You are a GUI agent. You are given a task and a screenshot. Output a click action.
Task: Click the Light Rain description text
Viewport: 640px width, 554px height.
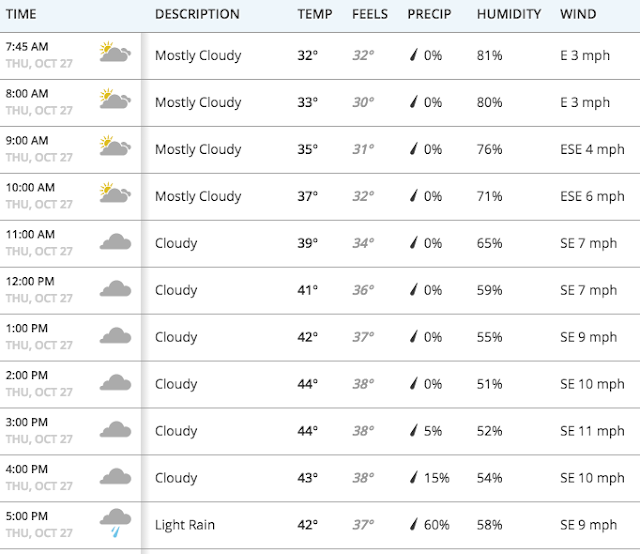click(x=185, y=525)
